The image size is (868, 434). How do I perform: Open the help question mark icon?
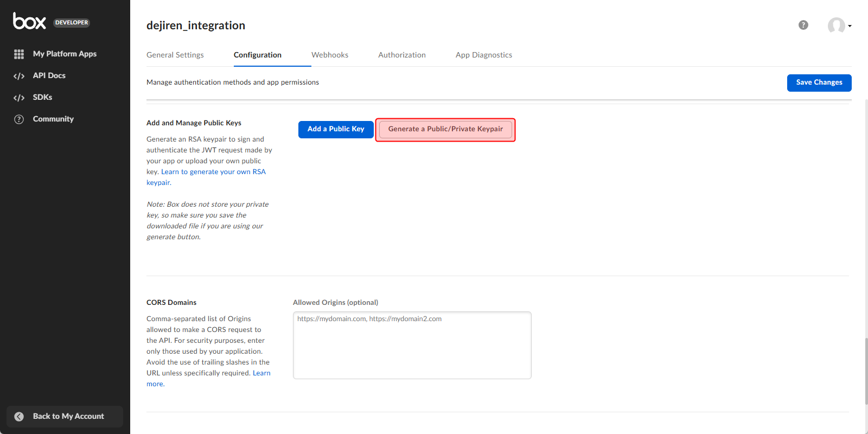[x=803, y=25]
